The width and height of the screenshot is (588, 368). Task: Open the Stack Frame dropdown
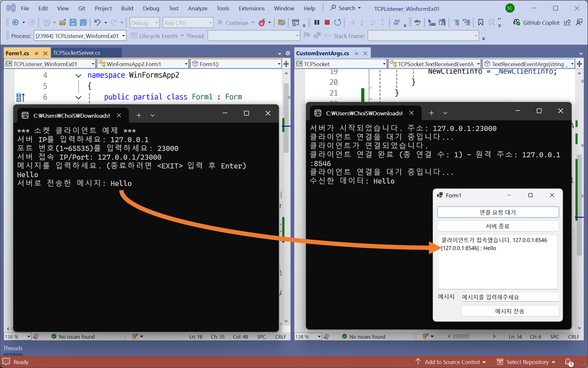click(423, 36)
